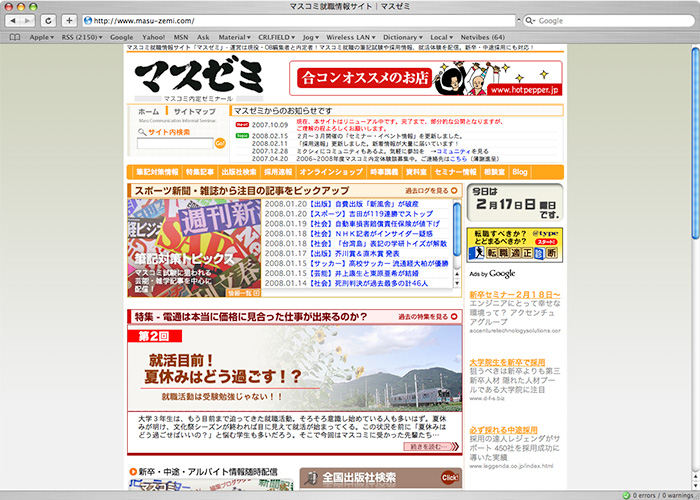Expand the Dictionary bookmarks folder
The image size is (700, 500).
403,38
